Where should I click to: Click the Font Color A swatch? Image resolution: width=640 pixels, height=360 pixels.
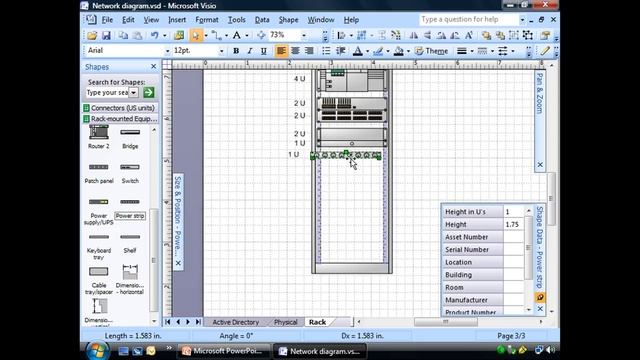point(358,51)
